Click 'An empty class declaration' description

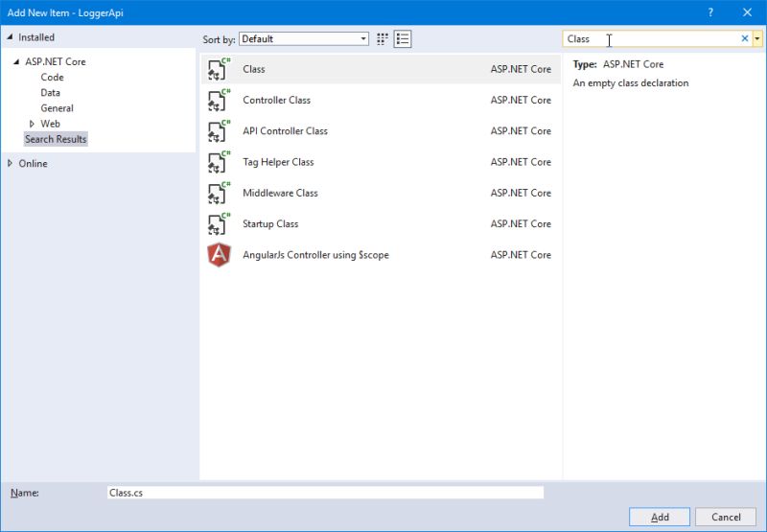(631, 83)
